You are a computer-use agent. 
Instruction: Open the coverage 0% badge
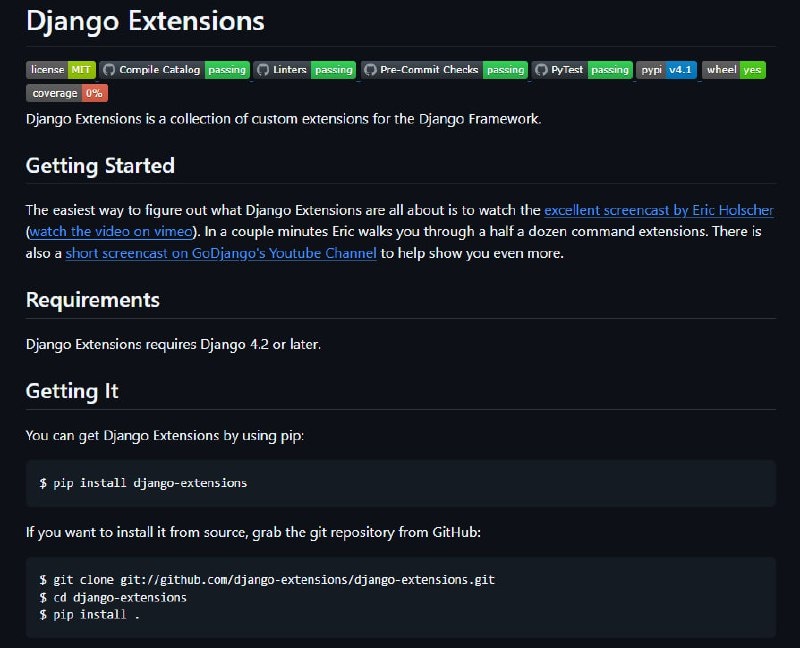pyautogui.click(x=67, y=93)
